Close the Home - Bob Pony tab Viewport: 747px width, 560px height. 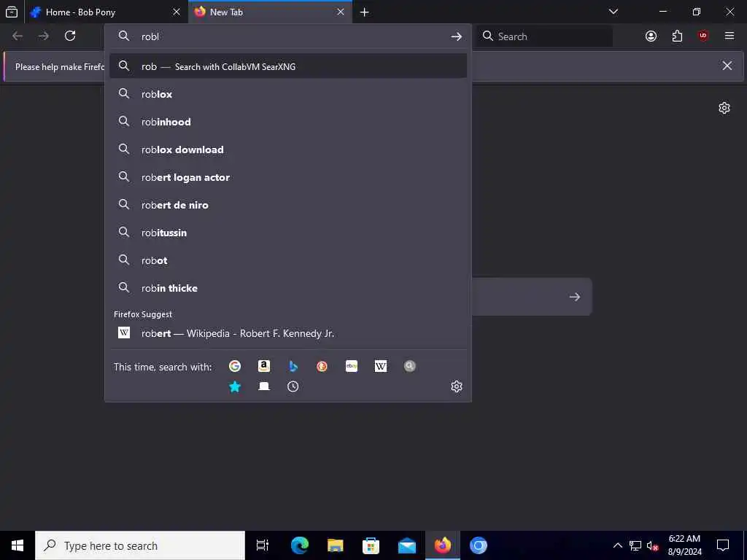(x=177, y=12)
